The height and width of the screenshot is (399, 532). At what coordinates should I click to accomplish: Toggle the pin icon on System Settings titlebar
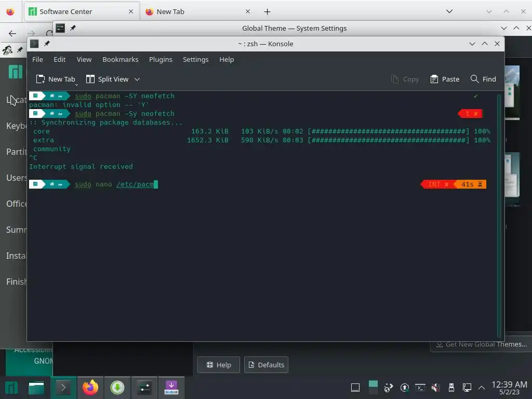[73, 28]
